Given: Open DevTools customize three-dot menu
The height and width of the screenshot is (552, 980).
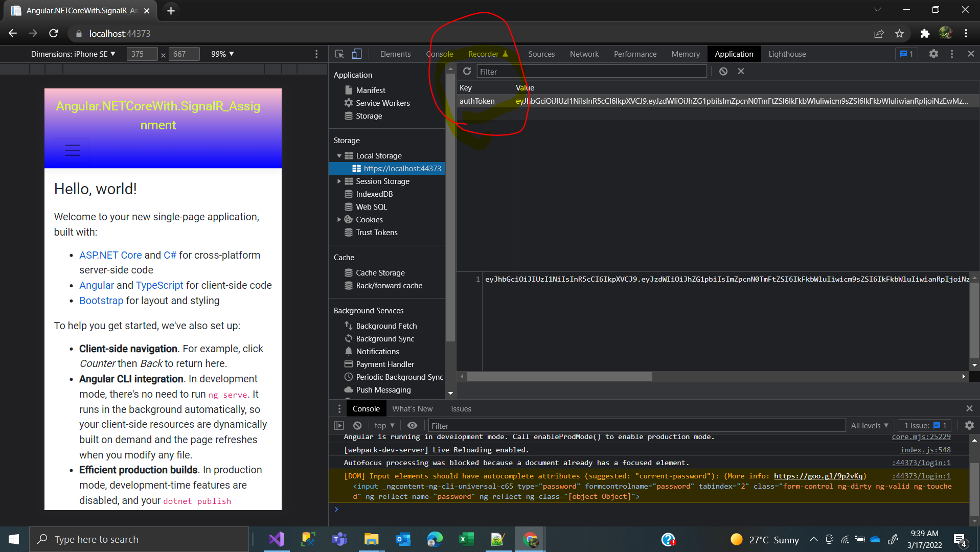Looking at the screenshot, I should coord(952,54).
